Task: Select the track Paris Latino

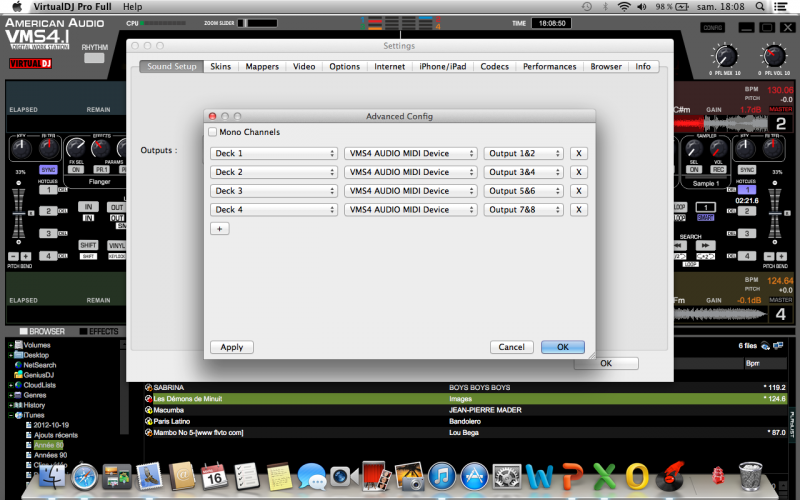Action: coord(172,421)
